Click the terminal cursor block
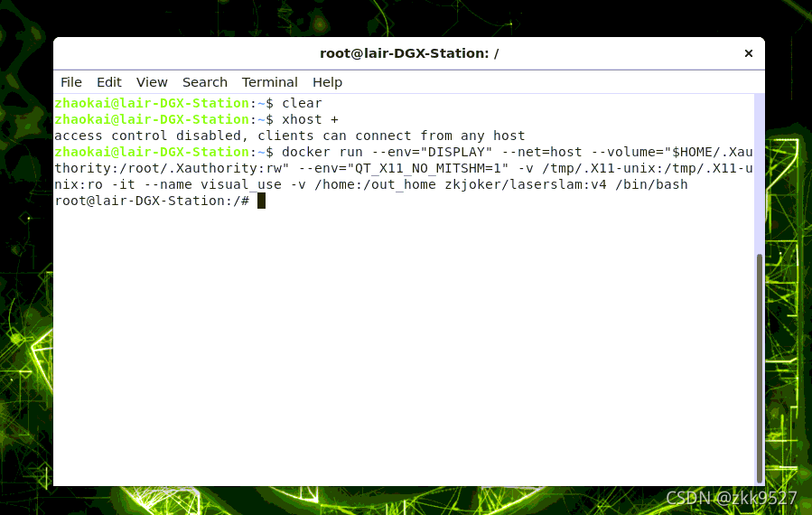 (262, 201)
